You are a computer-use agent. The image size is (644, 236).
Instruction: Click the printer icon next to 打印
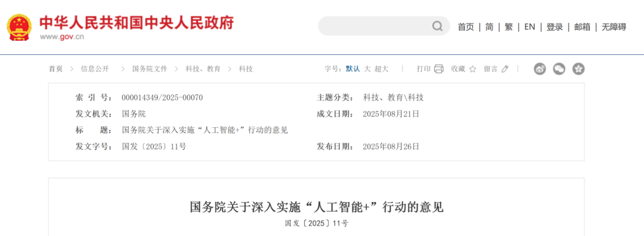point(439,69)
